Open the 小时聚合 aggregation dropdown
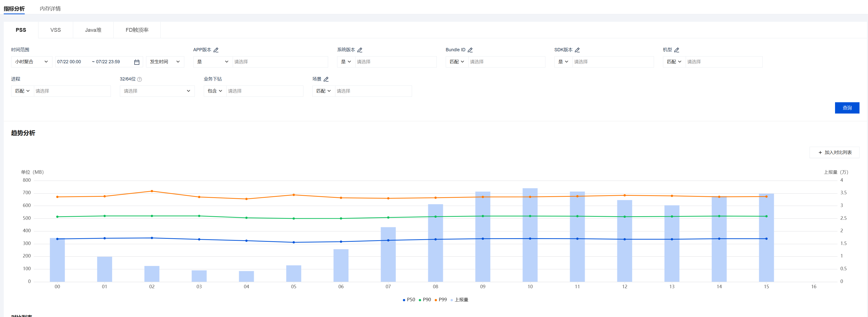This screenshot has height=317, width=868. [32, 62]
